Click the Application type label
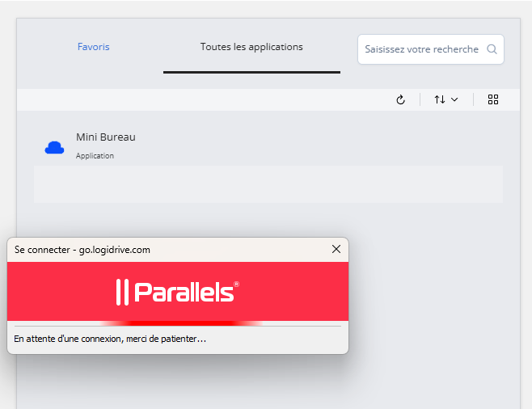532x409 pixels. click(x=95, y=156)
